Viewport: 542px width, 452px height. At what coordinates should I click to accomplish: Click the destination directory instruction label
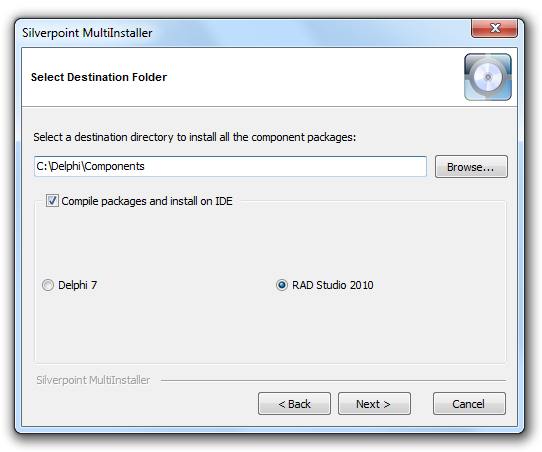[x=195, y=137]
